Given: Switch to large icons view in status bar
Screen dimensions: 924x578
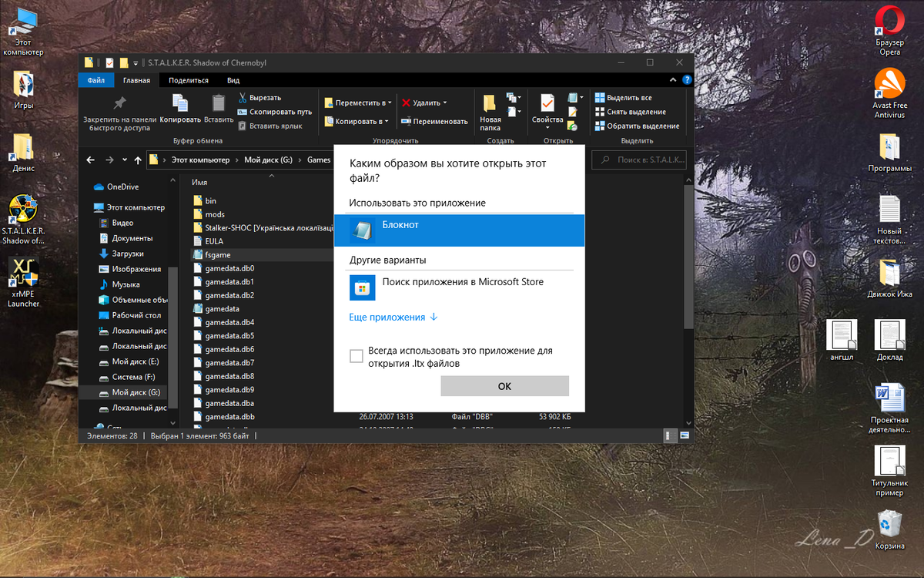Looking at the screenshot, I should coord(684,436).
